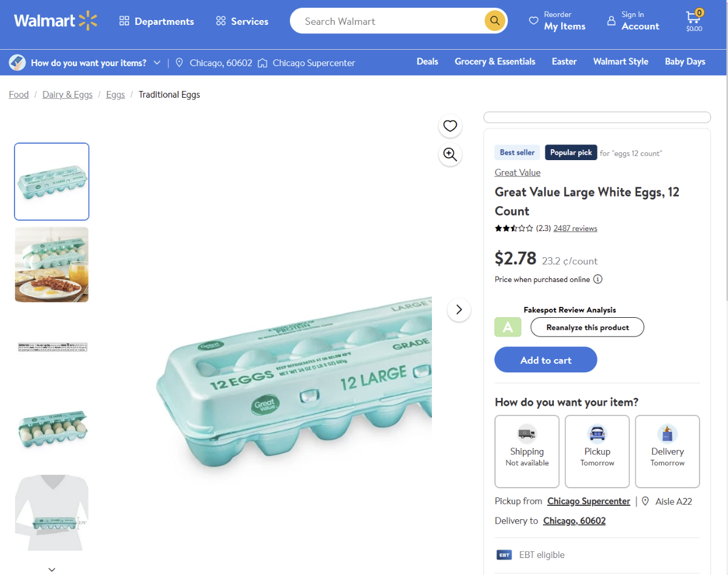The width and height of the screenshot is (728, 575).
Task: Click the price info circle icon
Action: (598, 280)
